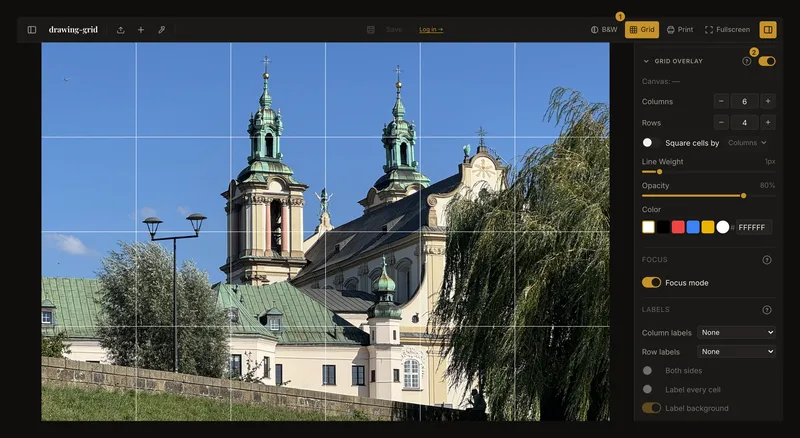This screenshot has height=438, width=800.
Task: Switch on B&W mode
Action: [x=604, y=30]
